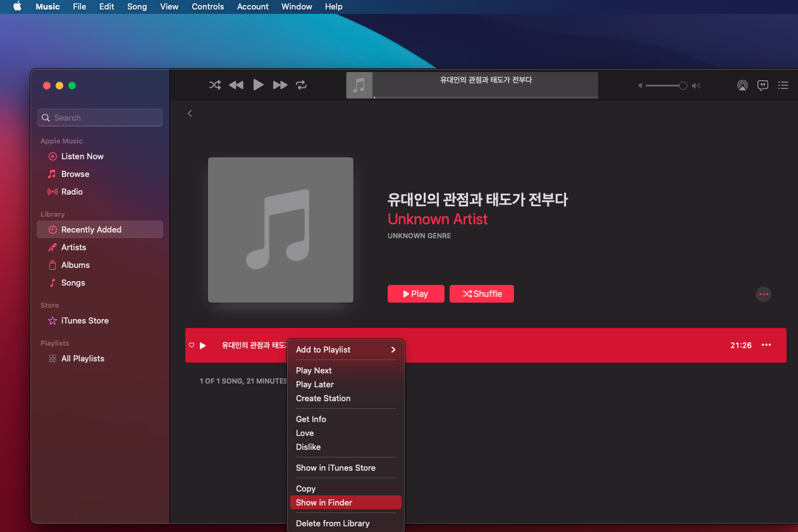
Task: Open the Apple menu in the menu bar
Action: click(18, 6)
